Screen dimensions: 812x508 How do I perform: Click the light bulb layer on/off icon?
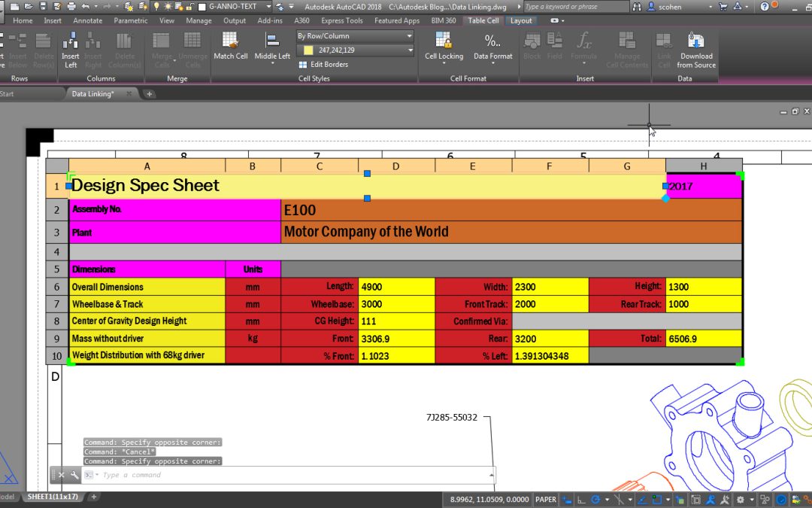pyautogui.click(x=157, y=7)
